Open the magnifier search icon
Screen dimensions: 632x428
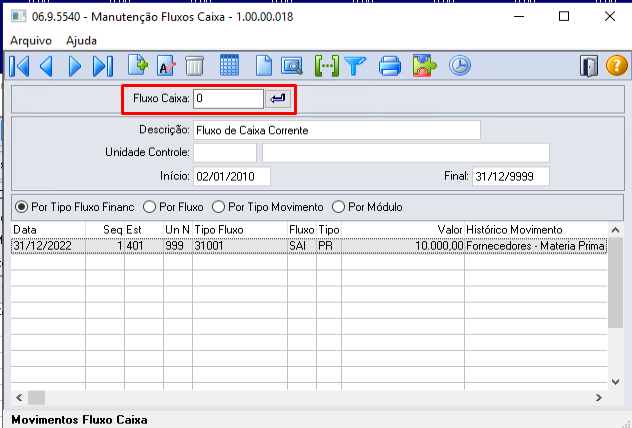[x=292, y=66]
